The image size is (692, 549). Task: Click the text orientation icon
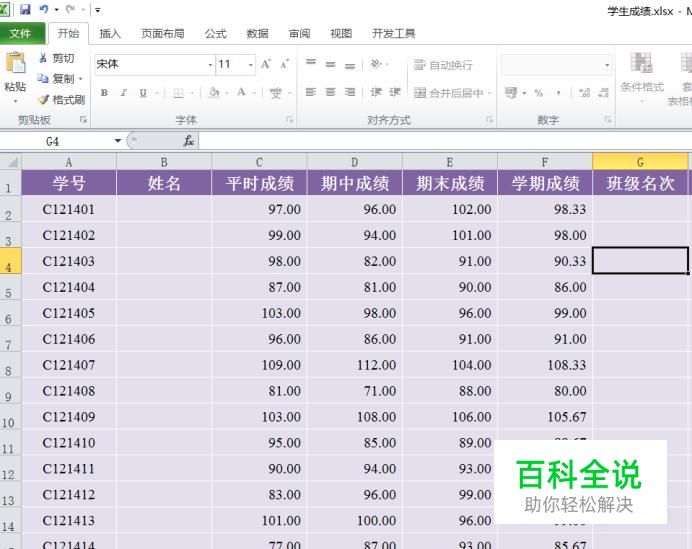(x=376, y=64)
